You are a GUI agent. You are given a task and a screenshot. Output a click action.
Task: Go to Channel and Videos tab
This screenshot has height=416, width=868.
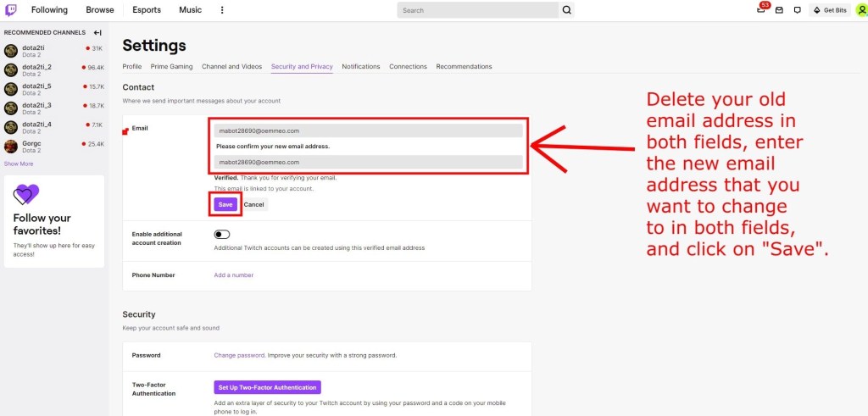[x=231, y=66]
